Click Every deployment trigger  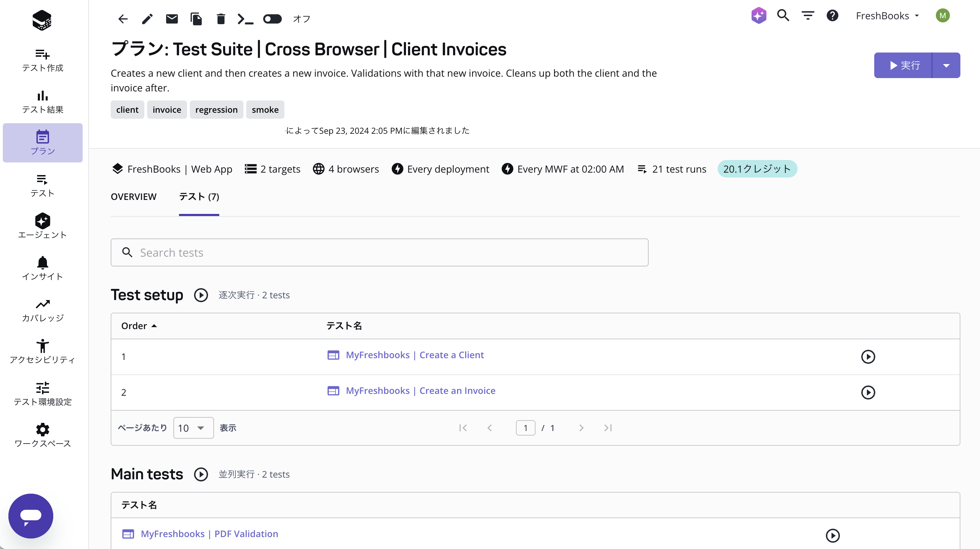(441, 169)
